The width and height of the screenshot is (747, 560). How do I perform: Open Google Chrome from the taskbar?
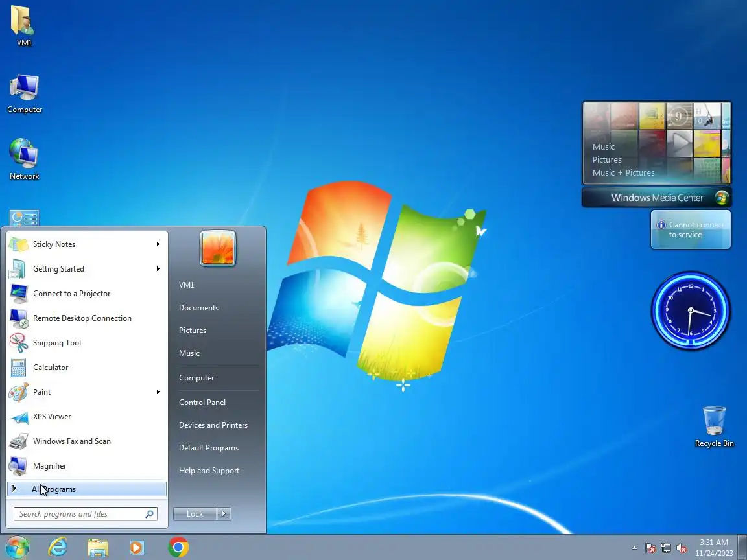point(178,548)
